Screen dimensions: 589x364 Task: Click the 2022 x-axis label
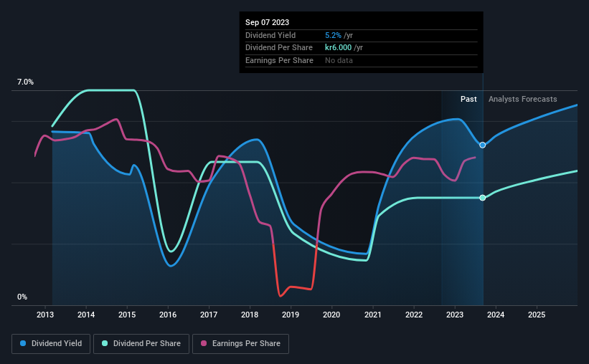[414, 315]
